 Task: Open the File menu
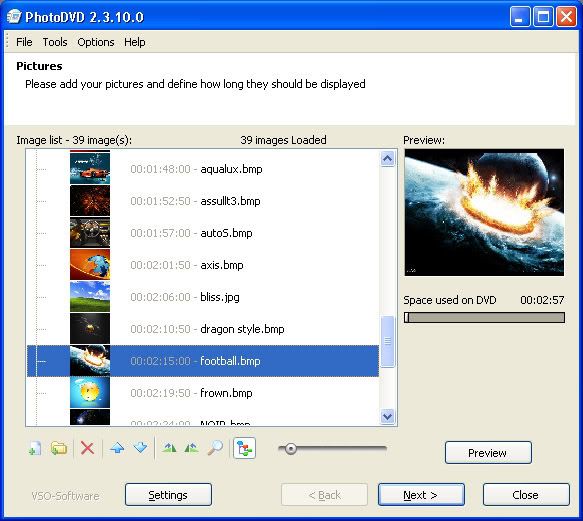tap(24, 42)
